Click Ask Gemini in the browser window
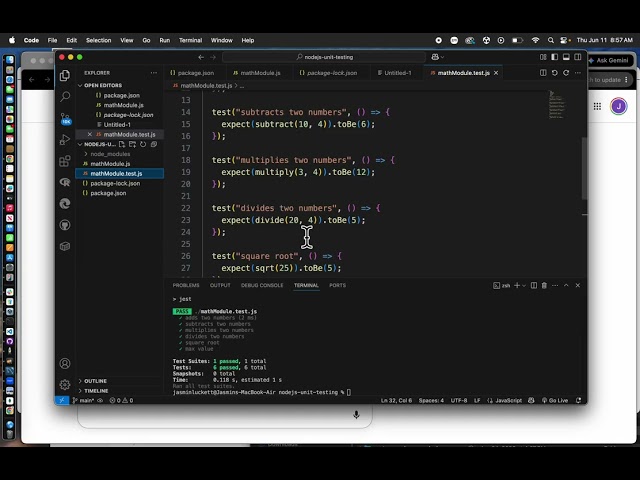Screen dimensions: 640x480 pos(610,60)
